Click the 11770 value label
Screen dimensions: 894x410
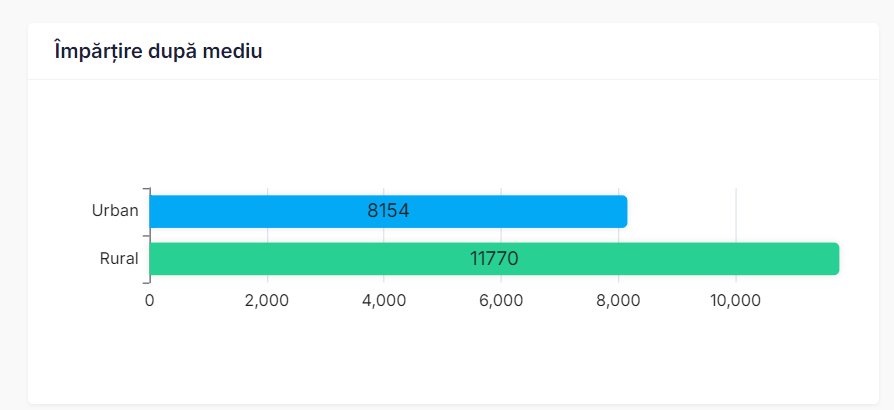494,259
